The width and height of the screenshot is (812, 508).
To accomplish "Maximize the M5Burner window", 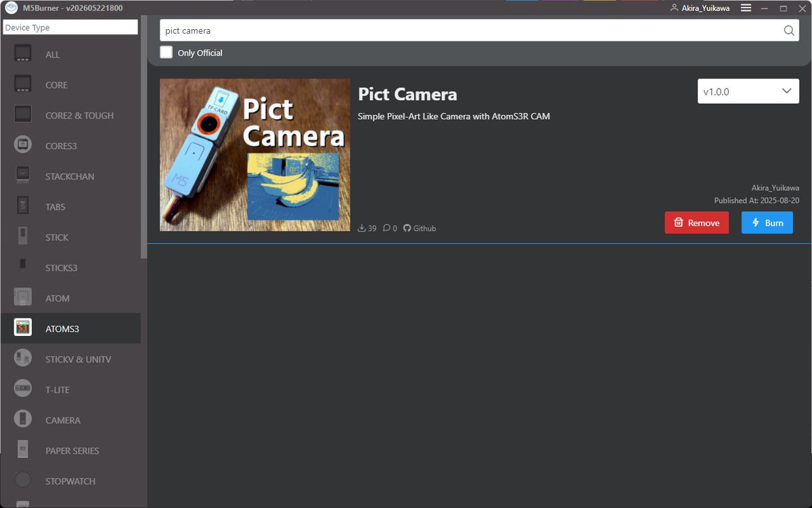I will click(x=783, y=8).
